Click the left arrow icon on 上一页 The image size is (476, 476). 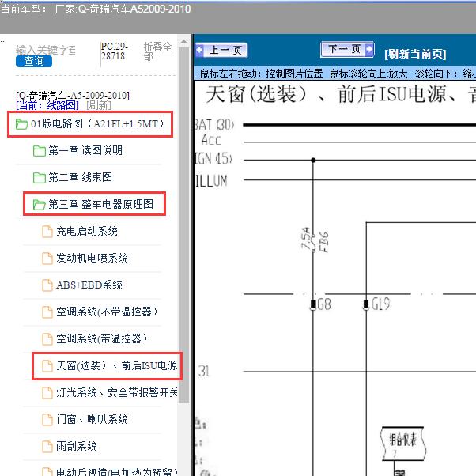coord(200,50)
